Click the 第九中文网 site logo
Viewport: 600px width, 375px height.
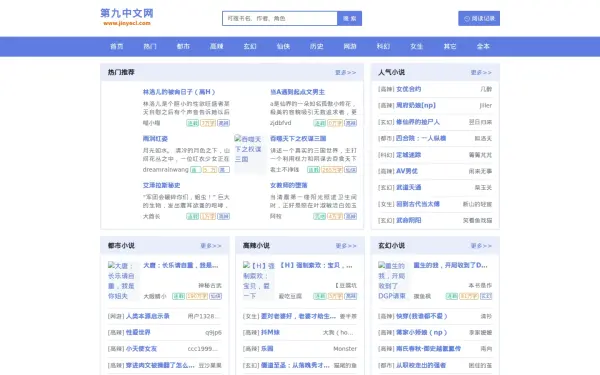(127, 17)
